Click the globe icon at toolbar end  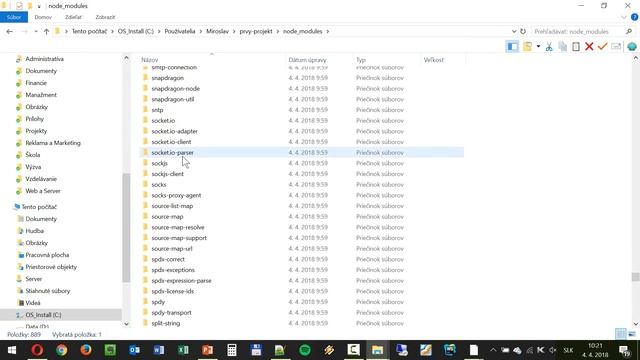tap(632, 47)
